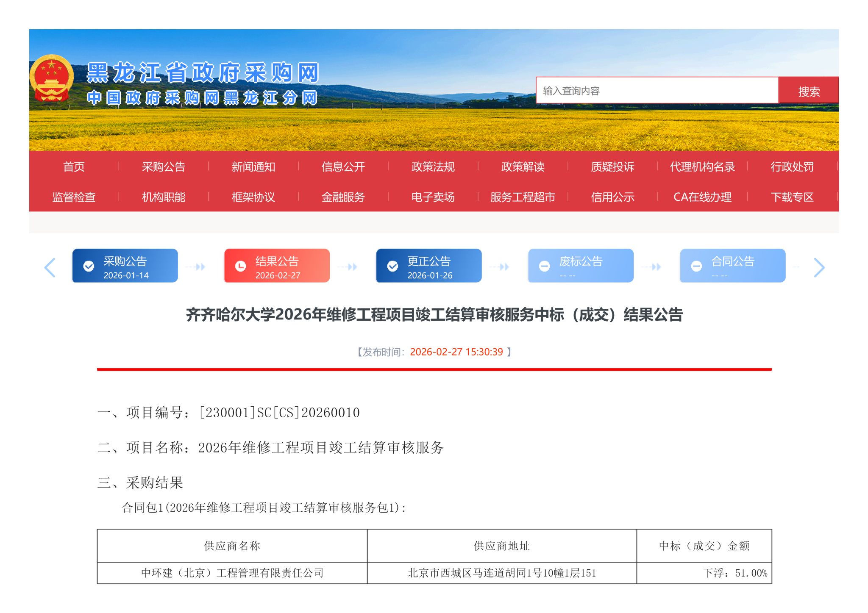Click minus icon on 合同公告 step
Image resolution: width=868 pixels, height=613 pixels.
[696, 266]
